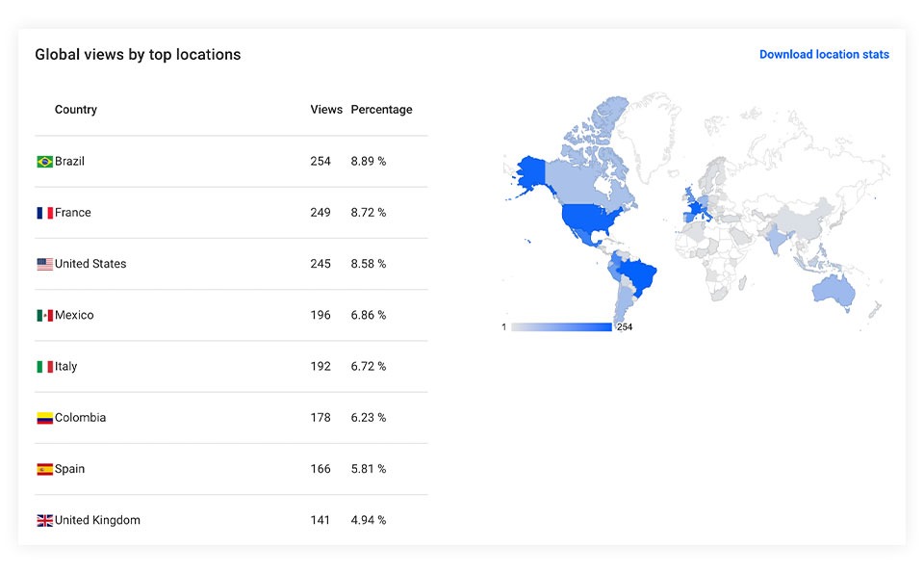This screenshot has width=924, height=572.
Task: Sort by the Views column header
Action: pyautogui.click(x=326, y=110)
